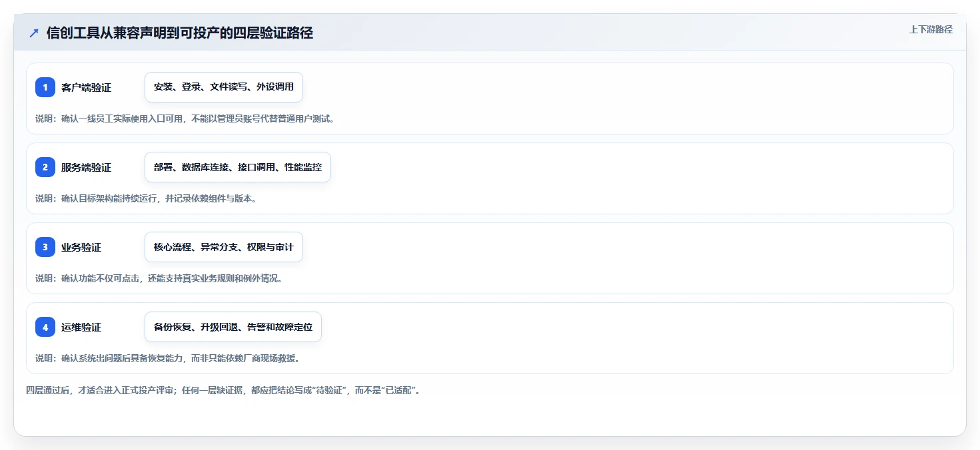Click the title 信创工具从兼容声明到可投产的四层验证路径
980x450 pixels.
(x=180, y=33)
